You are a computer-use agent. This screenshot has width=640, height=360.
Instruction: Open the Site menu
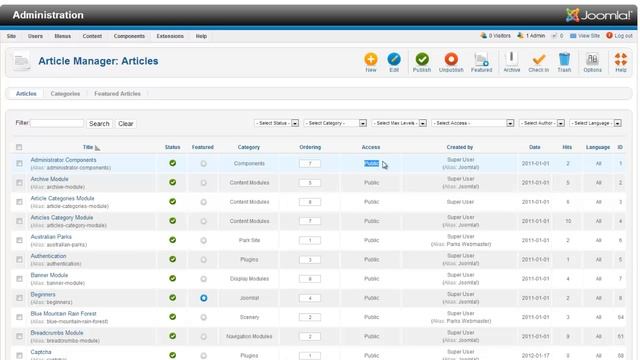click(x=11, y=36)
